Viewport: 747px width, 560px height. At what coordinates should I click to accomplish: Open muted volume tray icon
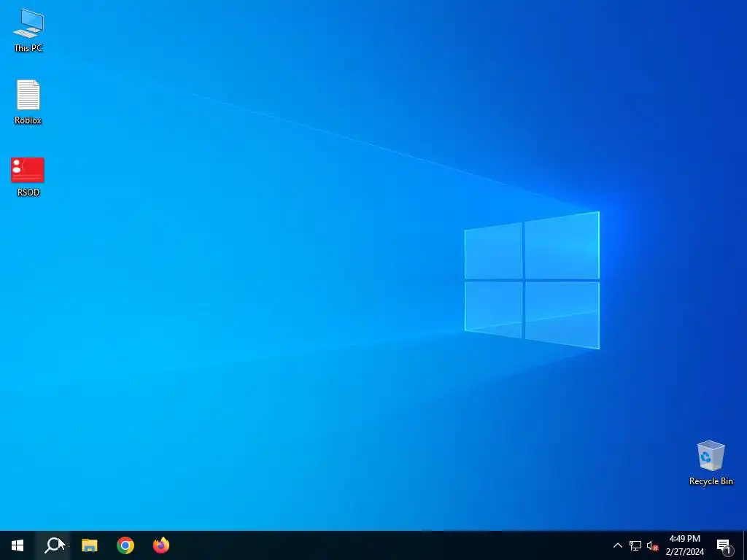click(652, 545)
